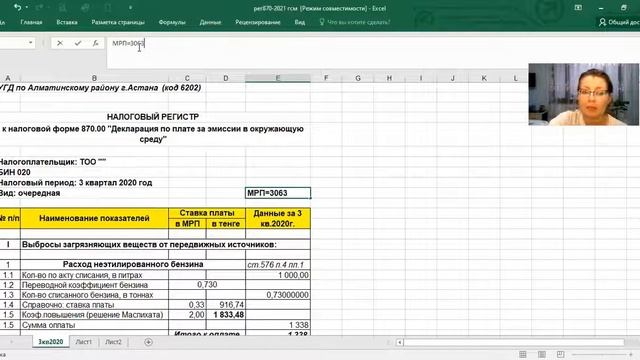Click the bold value 1 833,48
This screenshot has width=640, height=360.
226,315
